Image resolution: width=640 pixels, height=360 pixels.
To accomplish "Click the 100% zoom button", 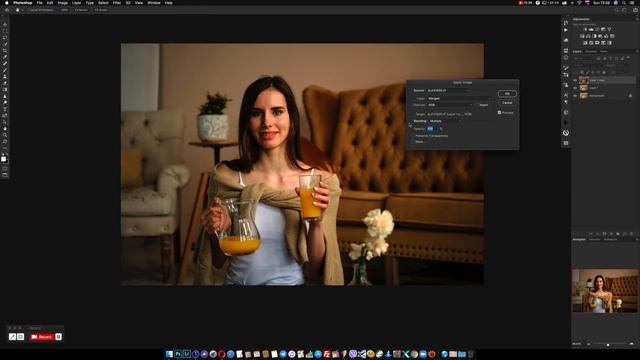I will pyautogui.click(x=64, y=10).
